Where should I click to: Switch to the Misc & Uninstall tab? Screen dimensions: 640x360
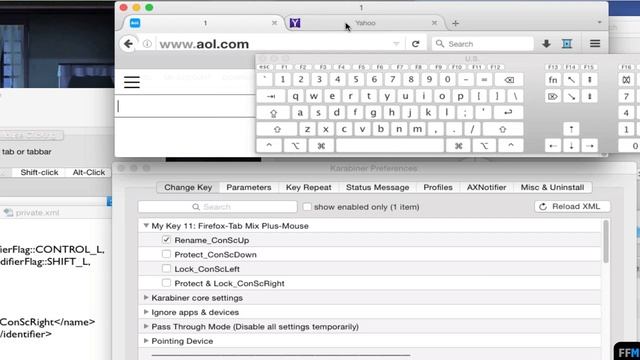click(x=552, y=187)
